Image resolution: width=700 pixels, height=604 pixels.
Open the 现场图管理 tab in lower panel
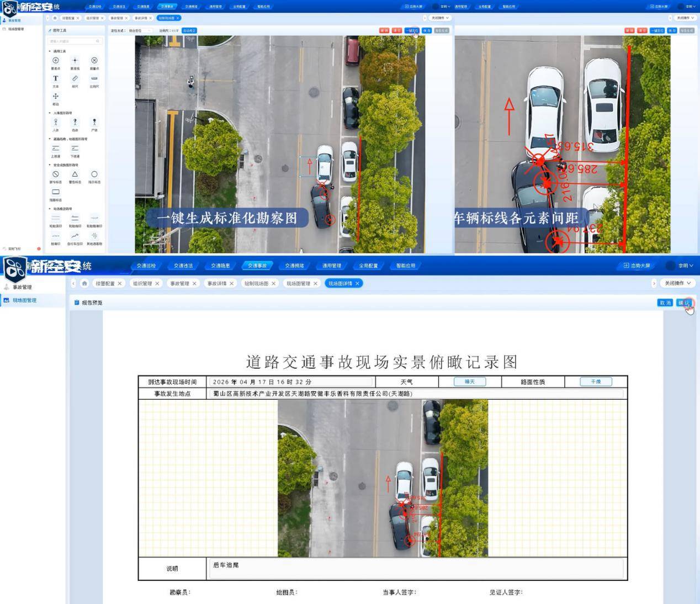(x=301, y=283)
